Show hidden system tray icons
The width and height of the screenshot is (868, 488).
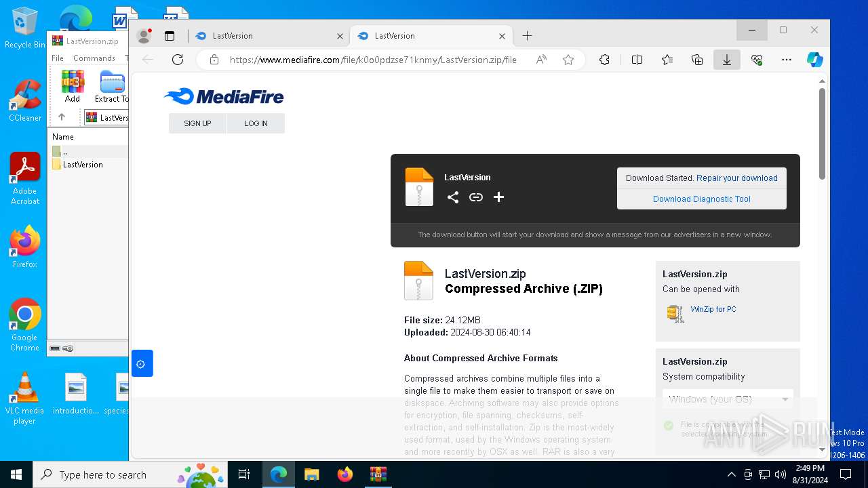[731, 474]
